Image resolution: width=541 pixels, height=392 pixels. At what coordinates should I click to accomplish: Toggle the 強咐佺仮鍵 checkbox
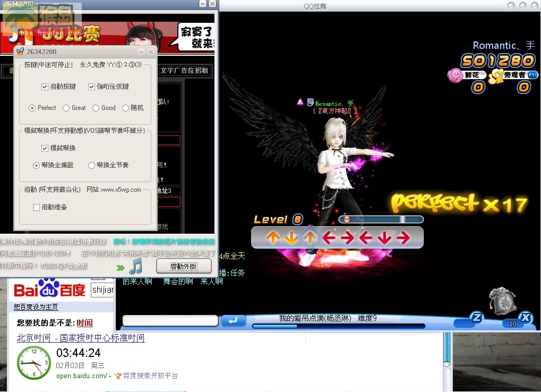pyautogui.click(x=91, y=87)
